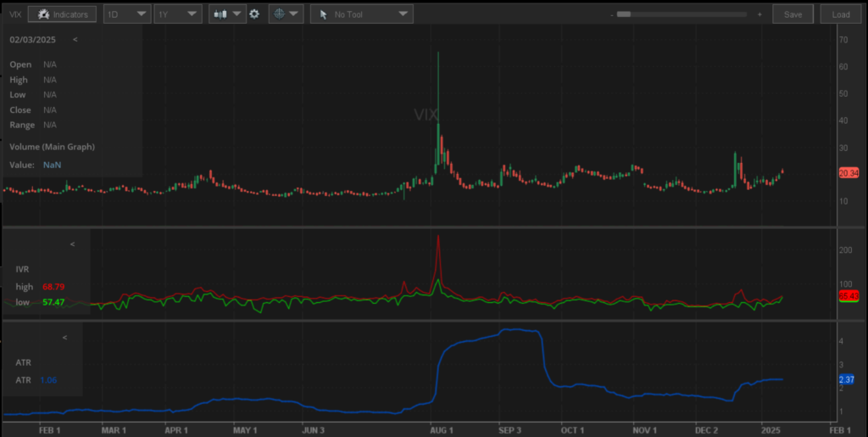Click the plus zoom-in icon
Image resolution: width=868 pixels, height=437 pixels.
point(759,14)
